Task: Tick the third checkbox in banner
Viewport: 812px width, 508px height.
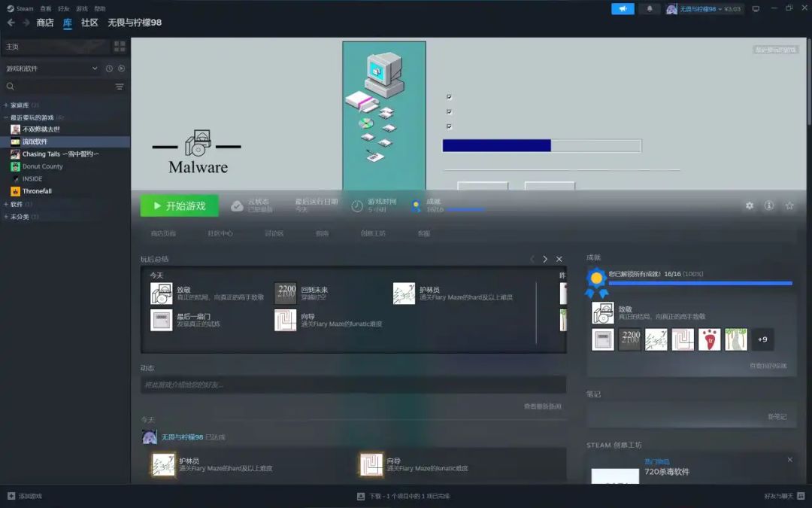Action: [449, 126]
